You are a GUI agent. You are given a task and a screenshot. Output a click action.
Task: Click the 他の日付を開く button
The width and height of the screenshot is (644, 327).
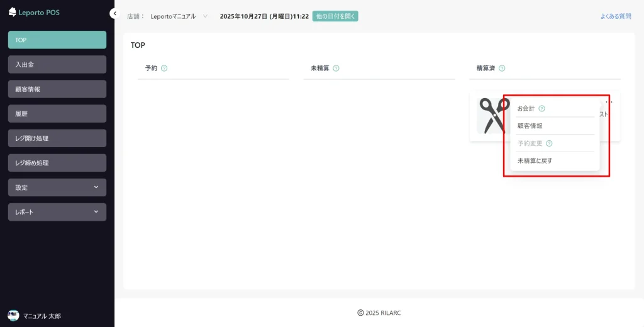click(335, 16)
